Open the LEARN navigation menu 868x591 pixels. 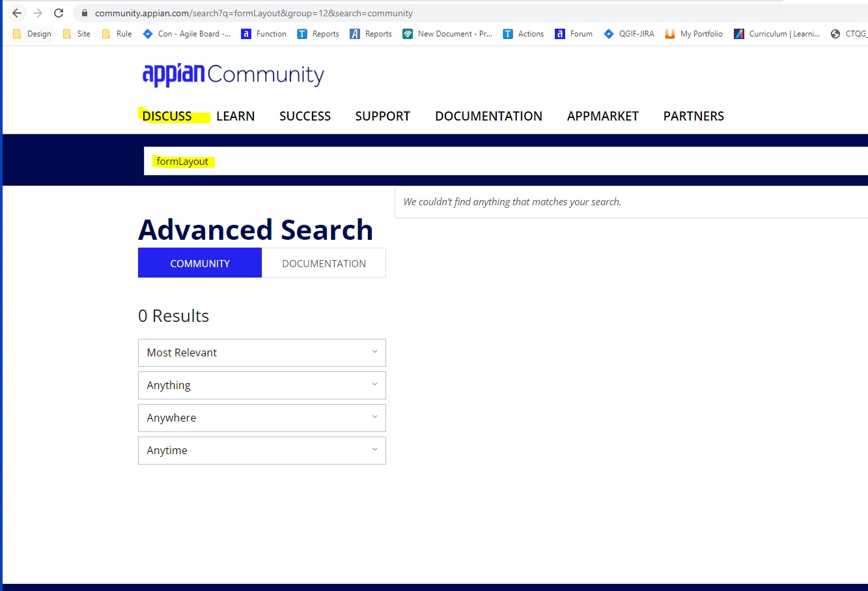point(236,116)
